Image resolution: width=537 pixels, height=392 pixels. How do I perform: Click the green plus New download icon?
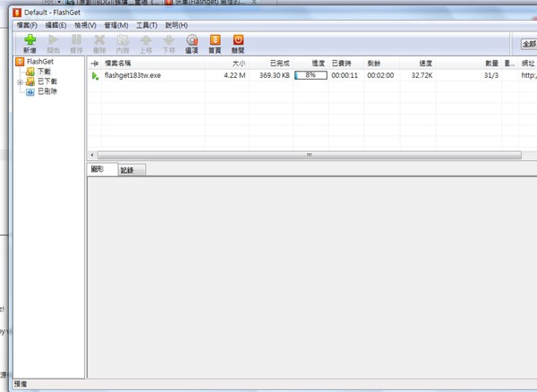30,40
